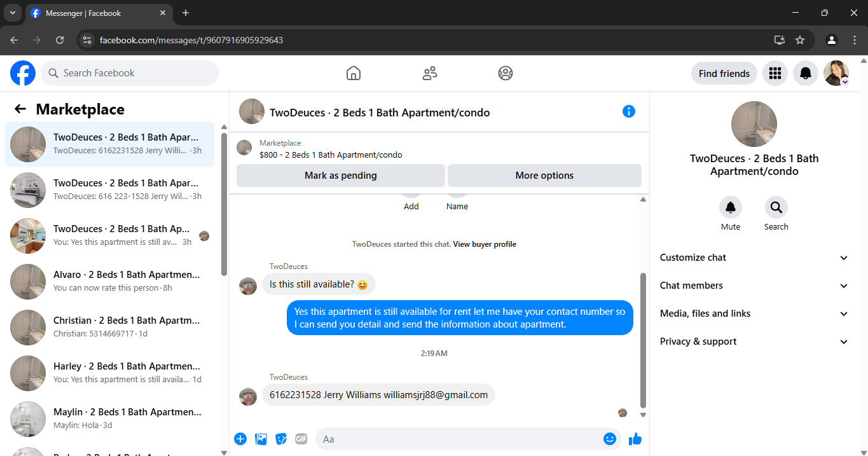Open the Friends icon in top navigation
This screenshot has width=868, height=456.
tap(430, 73)
